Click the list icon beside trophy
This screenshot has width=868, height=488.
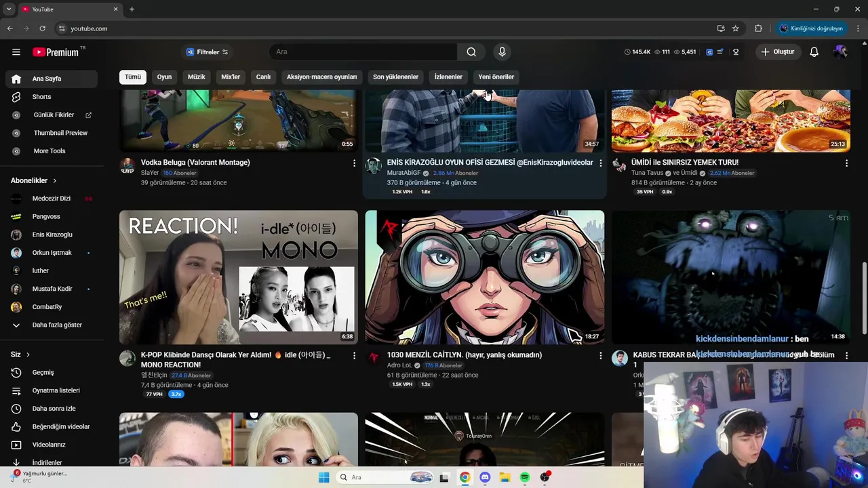[x=720, y=52]
